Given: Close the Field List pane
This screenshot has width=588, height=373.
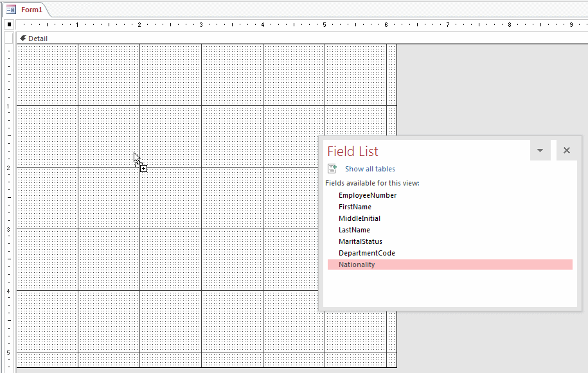Looking at the screenshot, I should (x=567, y=150).
